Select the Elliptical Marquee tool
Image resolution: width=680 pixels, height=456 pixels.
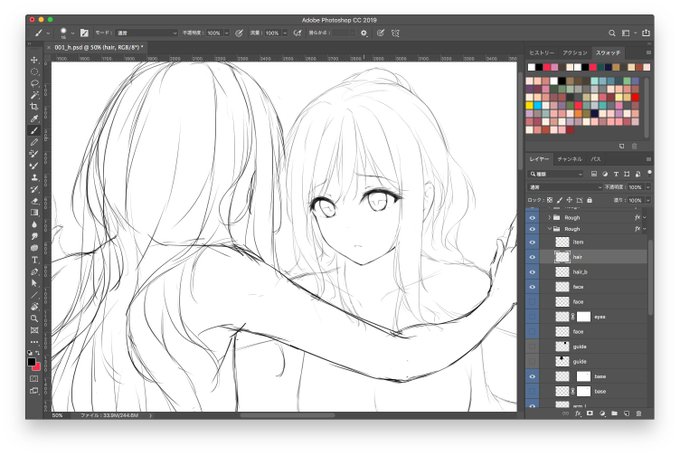click(34, 72)
